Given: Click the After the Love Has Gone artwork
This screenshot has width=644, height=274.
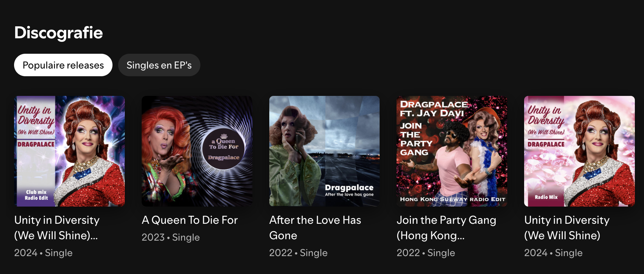Looking at the screenshot, I should (x=324, y=151).
